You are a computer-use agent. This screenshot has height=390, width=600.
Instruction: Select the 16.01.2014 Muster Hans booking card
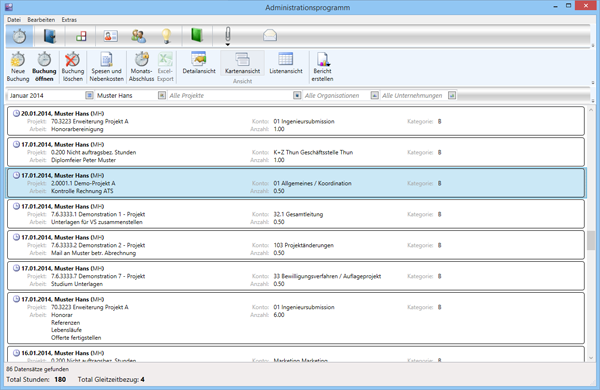(x=296, y=354)
